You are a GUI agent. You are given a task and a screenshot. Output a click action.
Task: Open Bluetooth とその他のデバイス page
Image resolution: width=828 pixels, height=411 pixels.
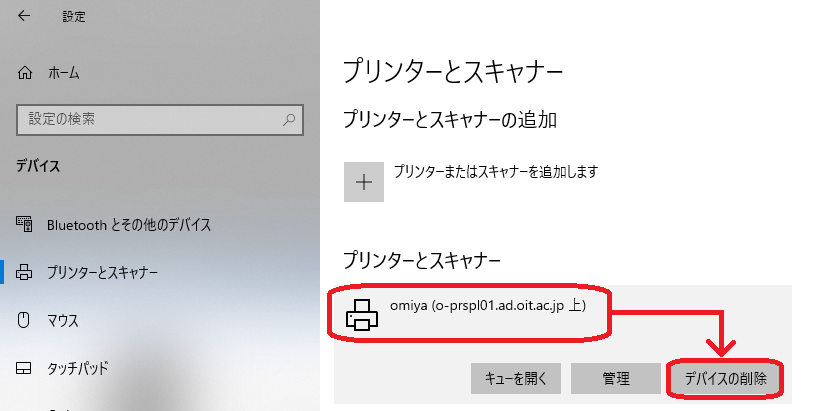click(128, 224)
